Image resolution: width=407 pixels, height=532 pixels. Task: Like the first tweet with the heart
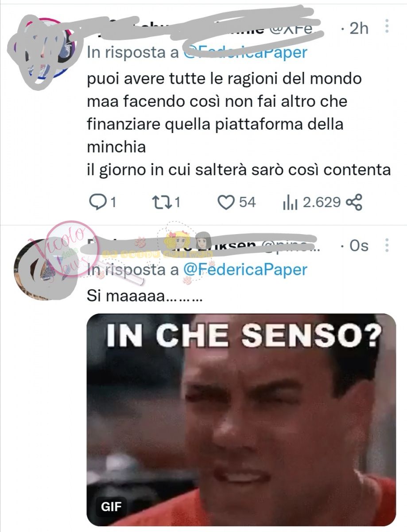(x=226, y=203)
